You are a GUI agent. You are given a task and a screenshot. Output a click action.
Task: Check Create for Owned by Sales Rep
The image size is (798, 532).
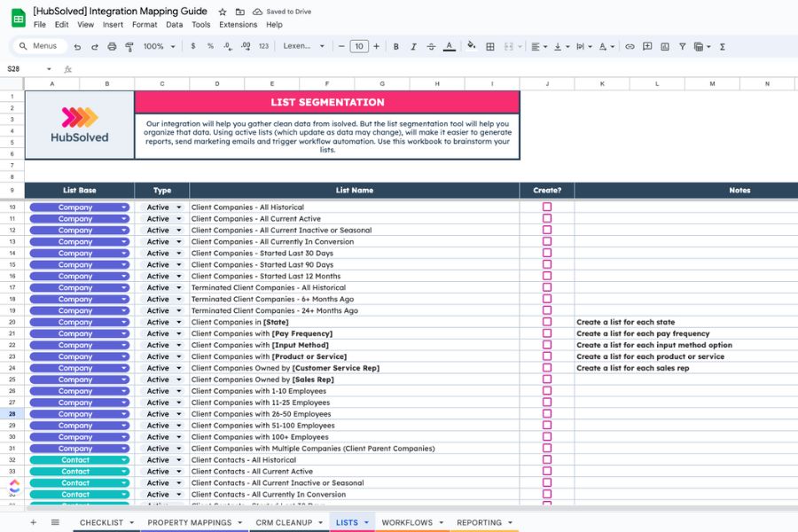pos(547,379)
